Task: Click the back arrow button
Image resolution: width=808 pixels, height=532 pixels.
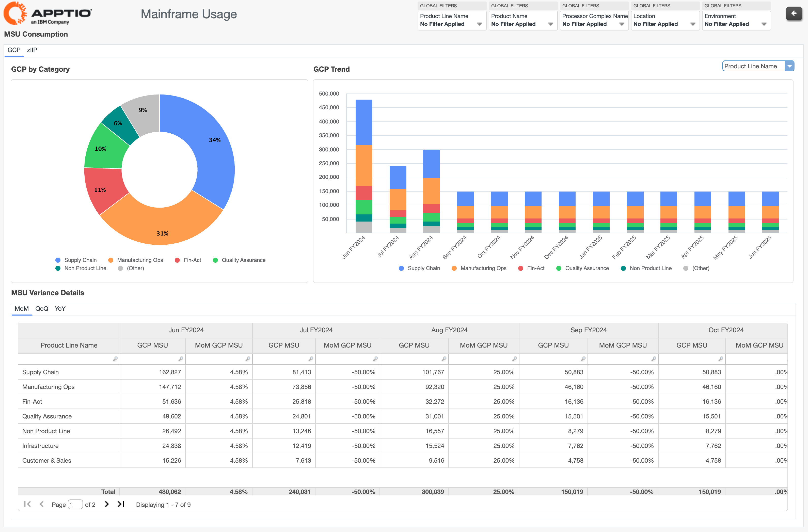Action: tap(794, 13)
